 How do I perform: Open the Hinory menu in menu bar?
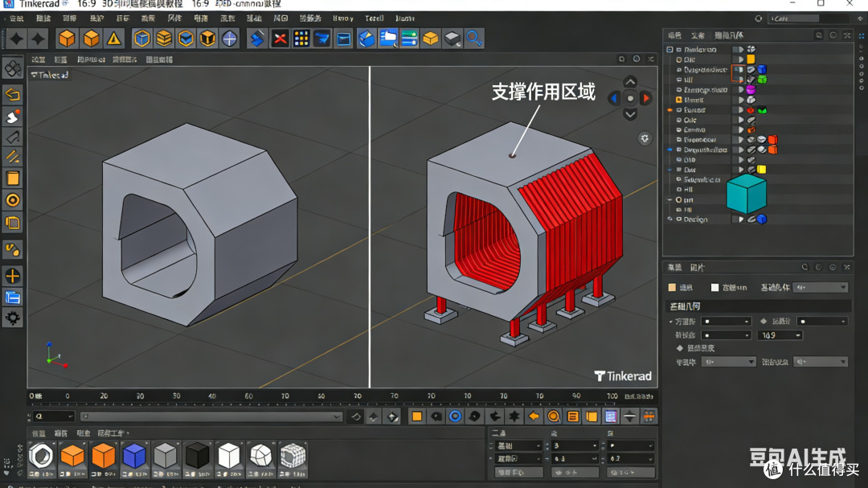point(342,18)
